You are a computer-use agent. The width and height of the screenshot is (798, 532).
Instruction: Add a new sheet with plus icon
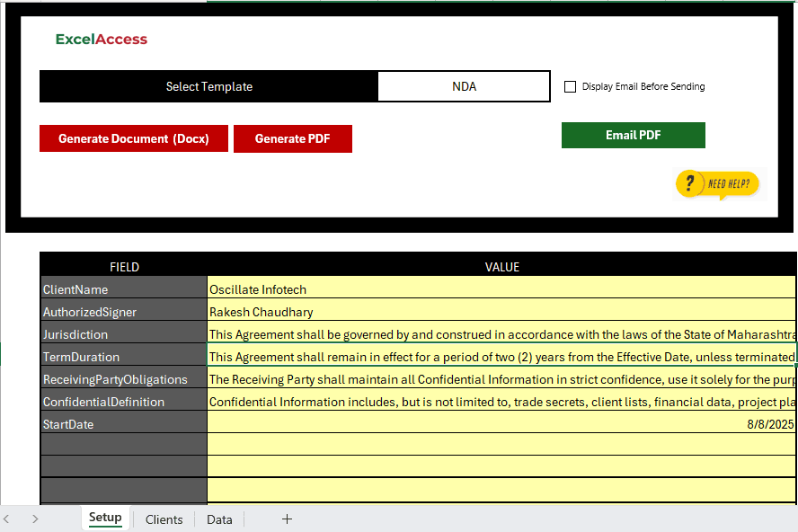coord(287,519)
